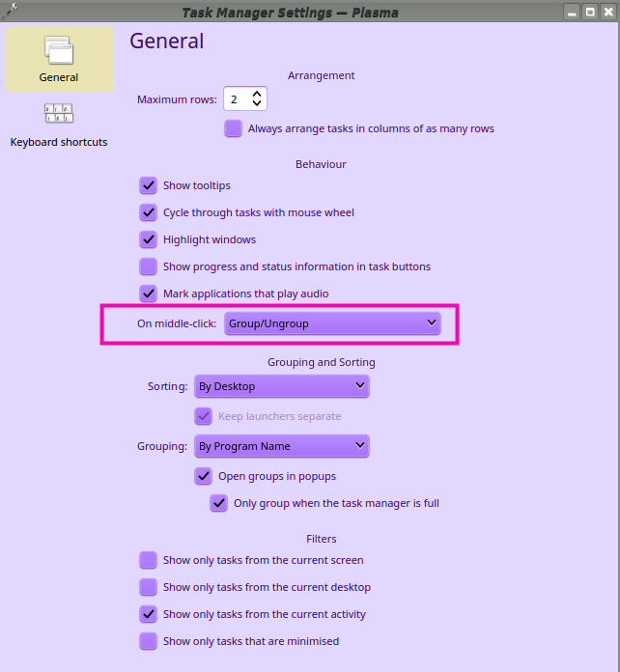Enable Show progress and status information
The height and width of the screenshot is (672, 620).
[149, 266]
